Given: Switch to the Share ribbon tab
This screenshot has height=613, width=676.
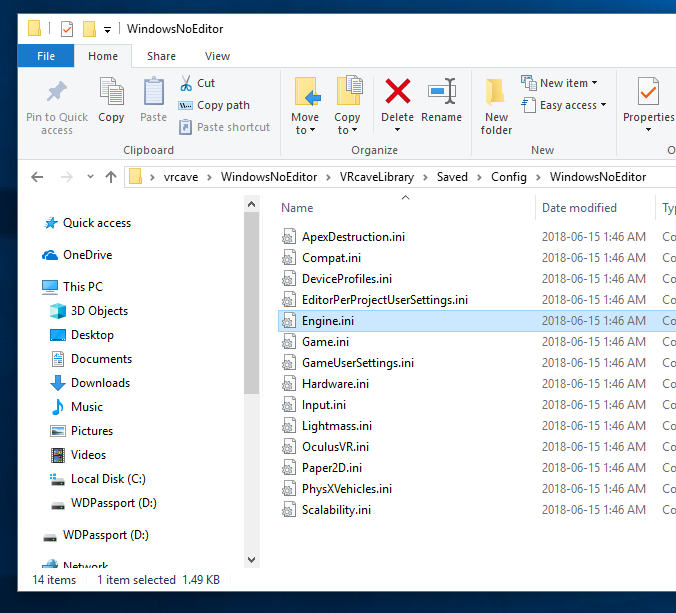Looking at the screenshot, I should coord(161,56).
